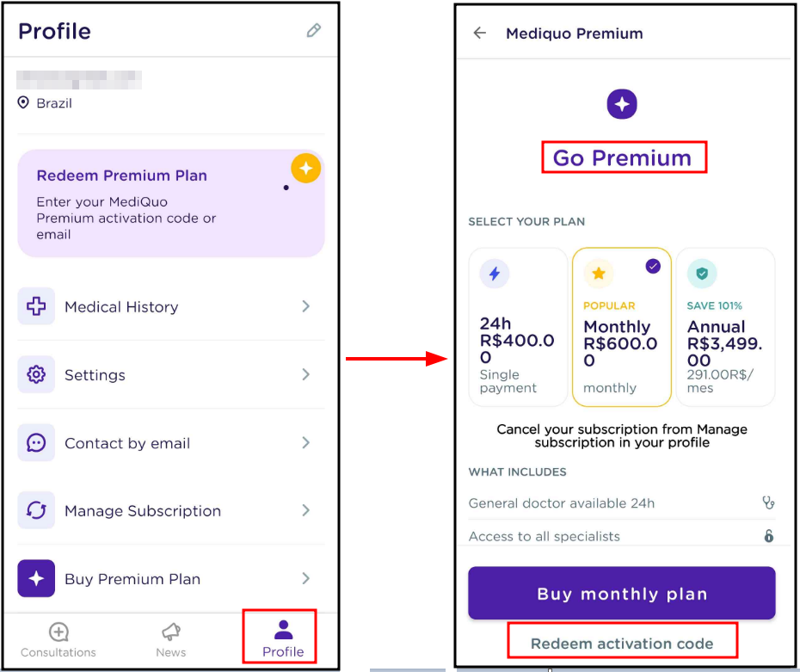Go back with the arrow icon
This screenshot has width=800, height=672.
click(x=480, y=34)
